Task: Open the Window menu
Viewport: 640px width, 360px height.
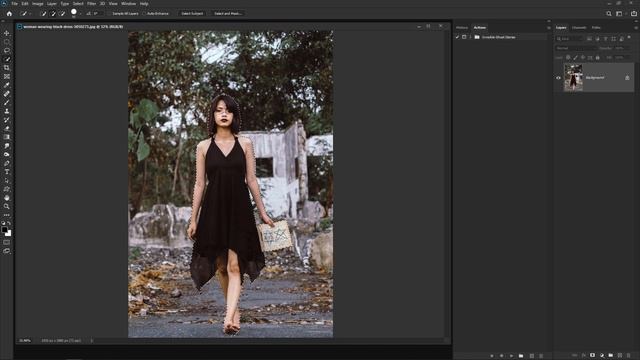Action: pos(128,4)
